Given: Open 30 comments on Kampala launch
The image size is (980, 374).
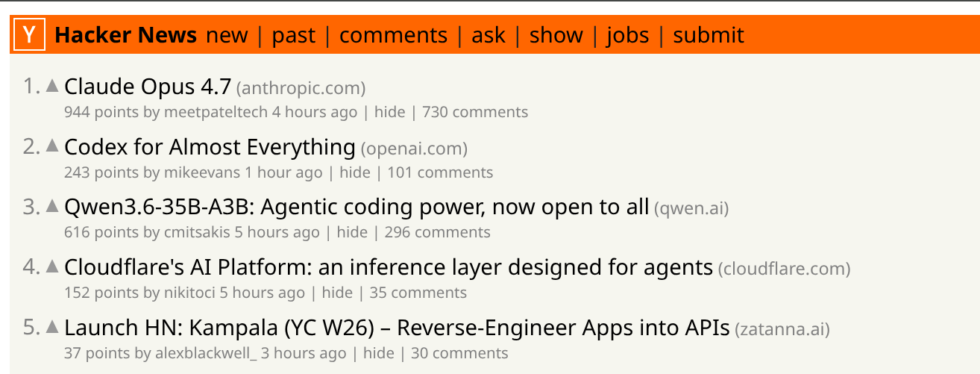Looking at the screenshot, I should pyautogui.click(x=459, y=353).
